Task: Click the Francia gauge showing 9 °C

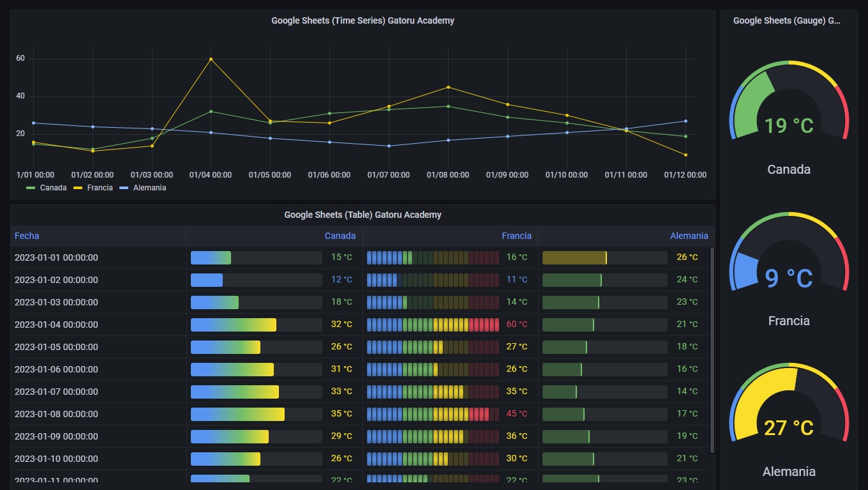Action: pos(789,254)
